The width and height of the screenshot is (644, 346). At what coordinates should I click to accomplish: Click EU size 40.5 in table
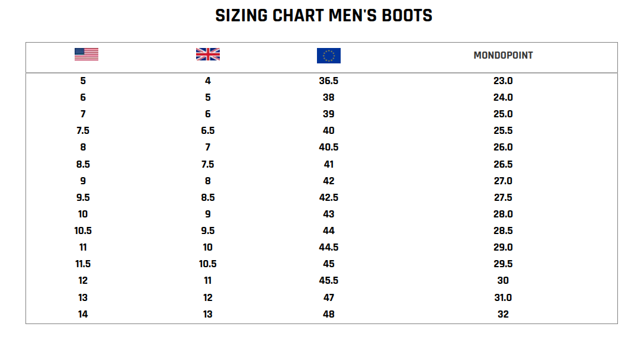[329, 147]
